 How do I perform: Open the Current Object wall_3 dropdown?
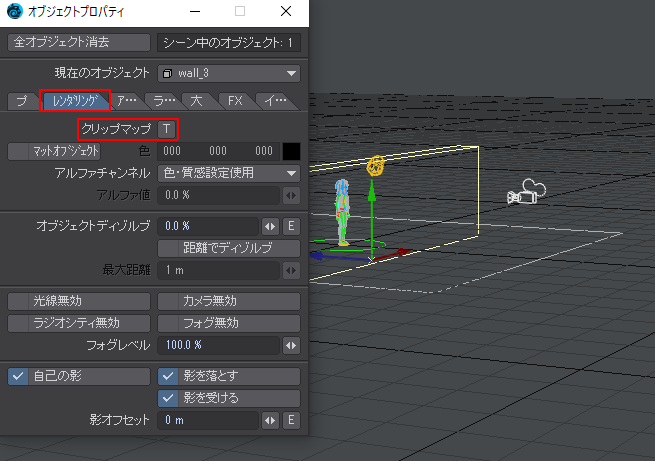coord(229,73)
